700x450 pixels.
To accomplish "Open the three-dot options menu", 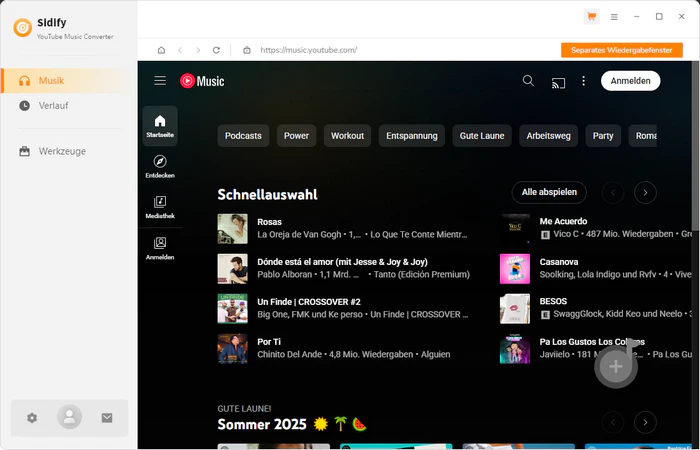I will [x=583, y=81].
